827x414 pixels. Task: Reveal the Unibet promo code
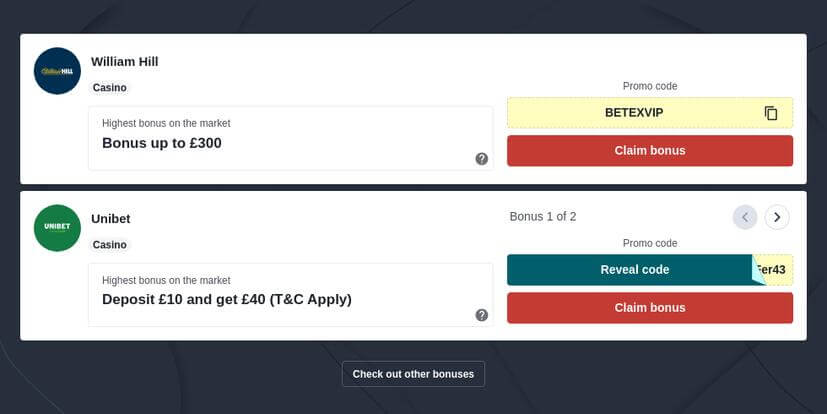tap(634, 270)
